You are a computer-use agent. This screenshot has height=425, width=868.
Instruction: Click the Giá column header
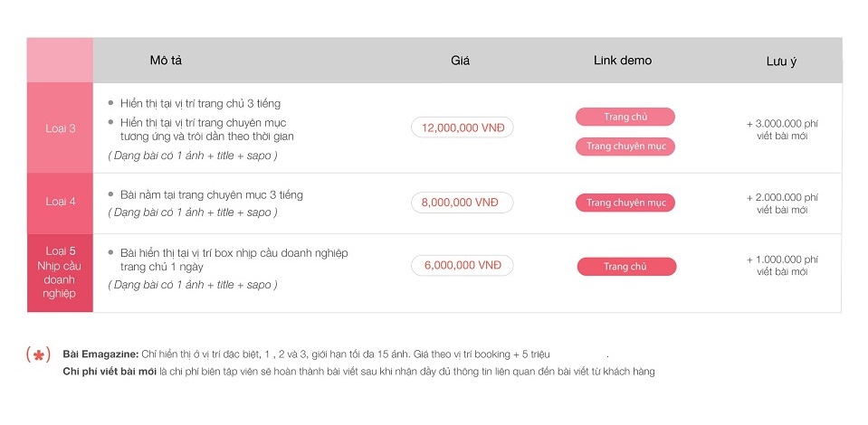tap(461, 61)
